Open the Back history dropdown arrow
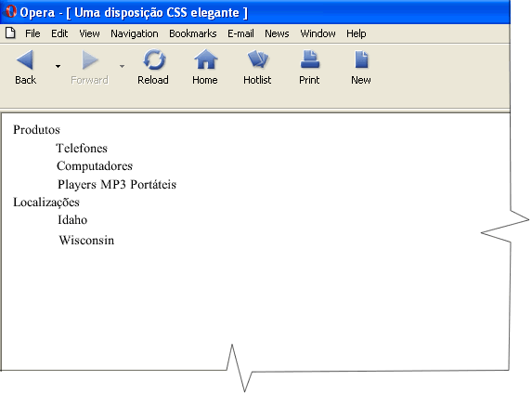 click(x=58, y=66)
